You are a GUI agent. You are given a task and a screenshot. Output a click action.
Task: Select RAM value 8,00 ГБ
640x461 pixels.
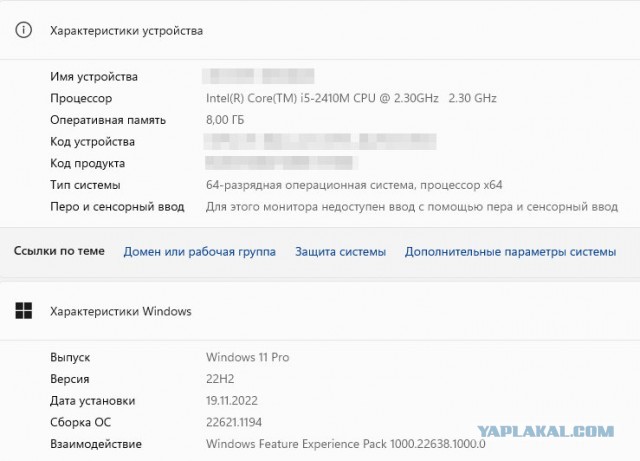click(225, 120)
